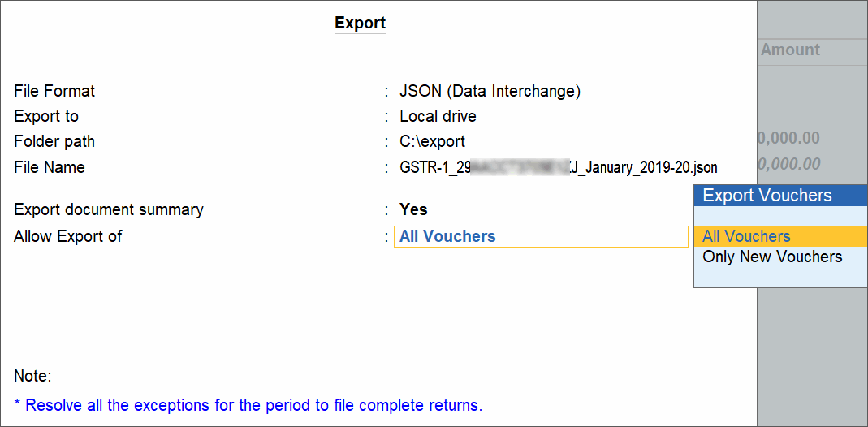Select All Vouchers in the Export Vouchers list
This screenshot has width=868, height=427.
[780, 236]
